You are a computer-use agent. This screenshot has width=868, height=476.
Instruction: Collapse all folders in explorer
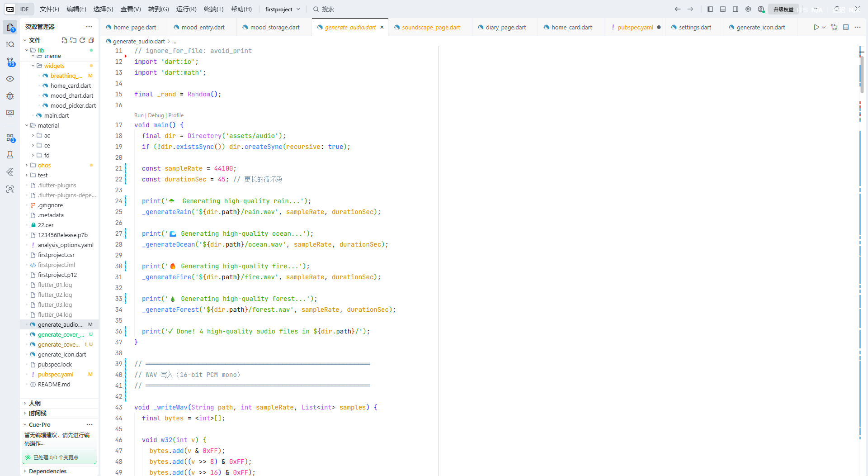pyautogui.click(x=91, y=40)
